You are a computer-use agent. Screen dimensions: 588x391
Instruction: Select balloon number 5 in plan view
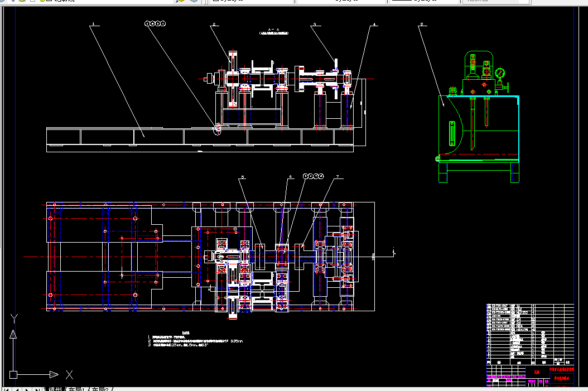[x=243, y=177]
